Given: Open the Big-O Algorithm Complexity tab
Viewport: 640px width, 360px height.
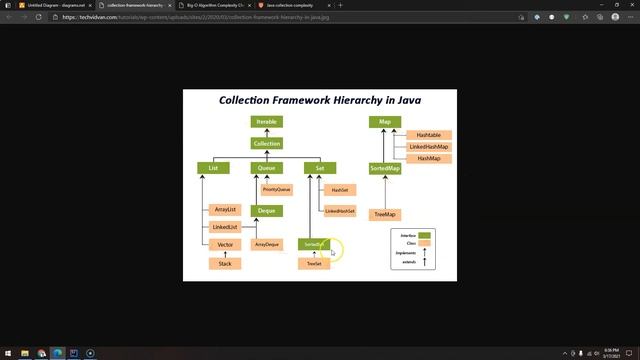Looking at the screenshot, I should [x=215, y=5].
